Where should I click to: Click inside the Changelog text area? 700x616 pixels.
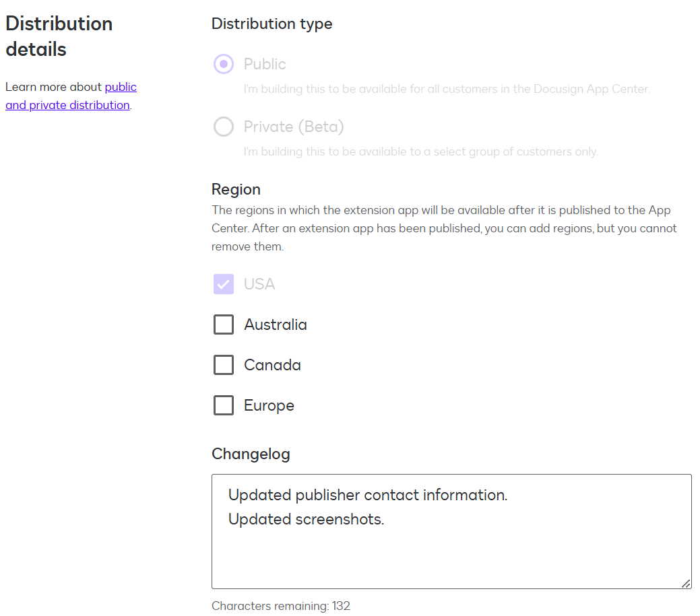(x=451, y=531)
